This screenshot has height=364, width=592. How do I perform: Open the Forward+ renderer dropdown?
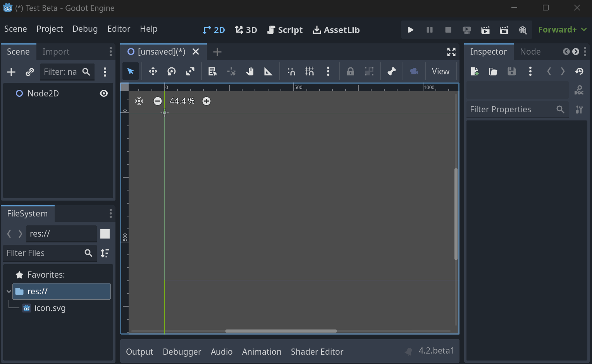[x=562, y=29]
